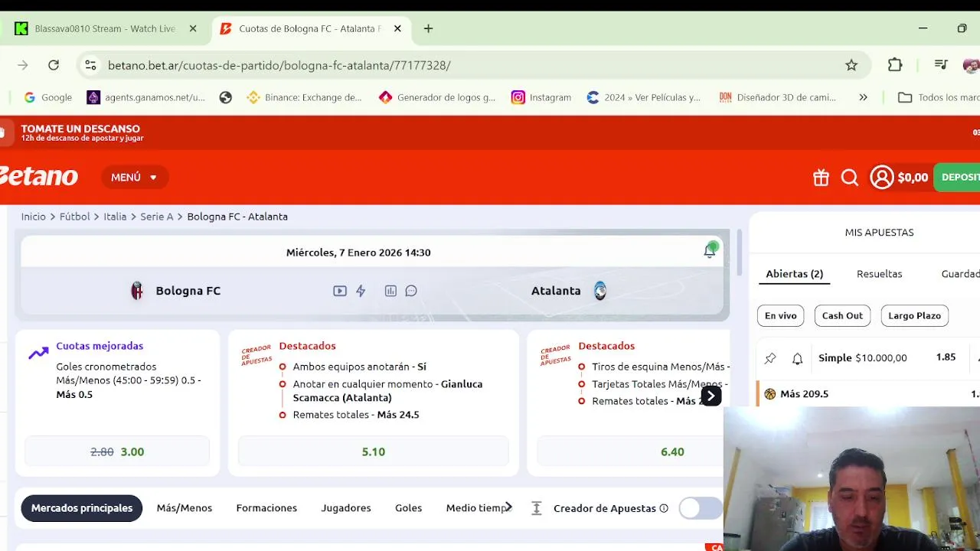Open the user account profile icon
The width and height of the screenshot is (980, 551).
pyautogui.click(x=882, y=178)
